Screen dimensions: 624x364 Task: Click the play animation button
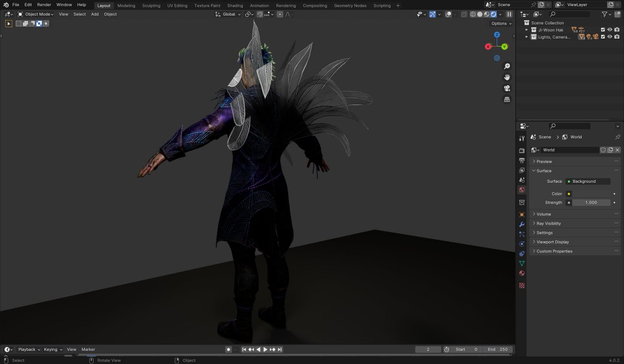(265, 349)
